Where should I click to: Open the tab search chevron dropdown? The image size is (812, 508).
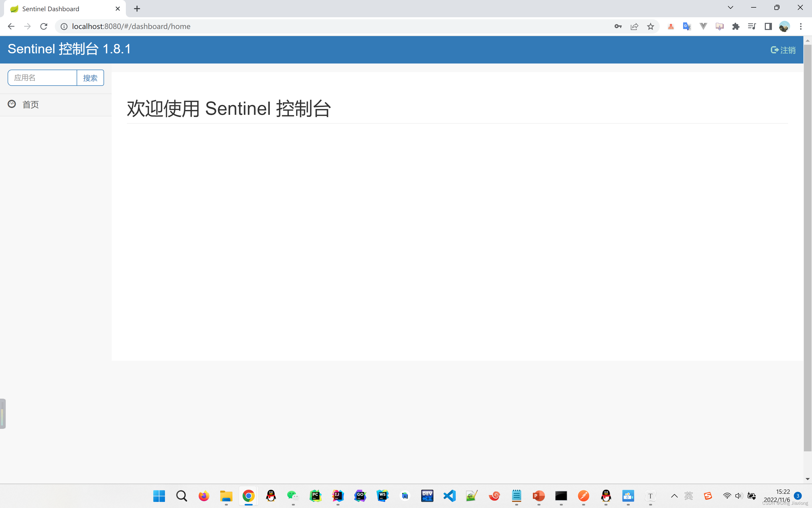pyautogui.click(x=731, y=7)
